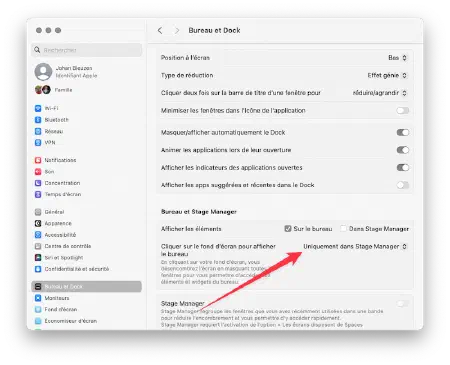450x365 pixels.
Task: Disable Masquer/afficher automatiquement le Dock switch
Action: point(403,132)
